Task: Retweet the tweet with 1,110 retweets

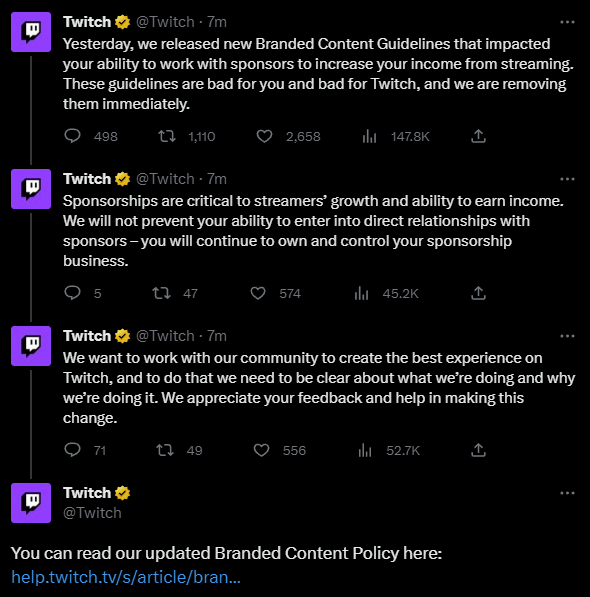Action: point(167,136)
